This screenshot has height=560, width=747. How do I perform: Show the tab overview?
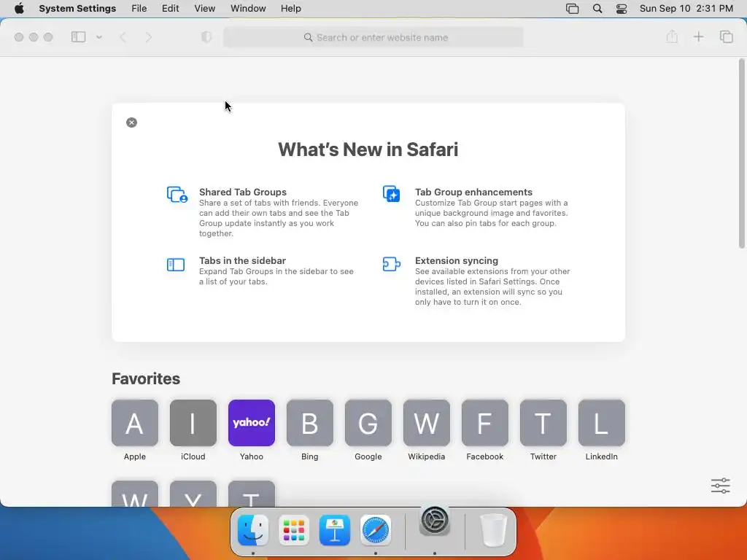pyautogui.click(x=726, y=36)
